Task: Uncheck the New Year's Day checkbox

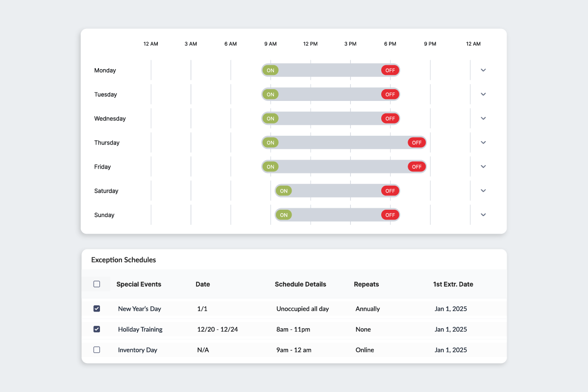Action: 97,309
